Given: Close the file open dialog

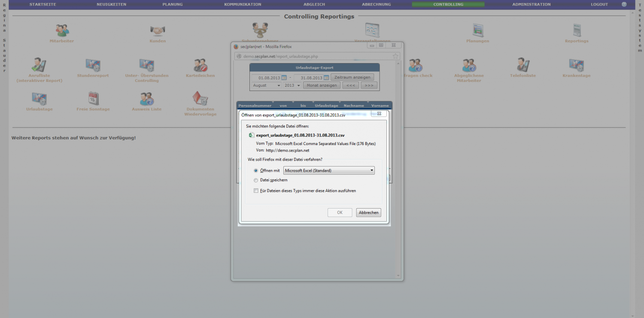Looking at the screenshot, I should pyautogui.click(x=379, y=114).
